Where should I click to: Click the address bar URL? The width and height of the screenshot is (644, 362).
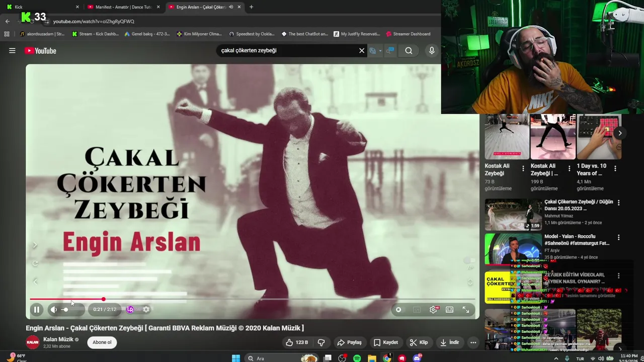[x=94, y=22]
